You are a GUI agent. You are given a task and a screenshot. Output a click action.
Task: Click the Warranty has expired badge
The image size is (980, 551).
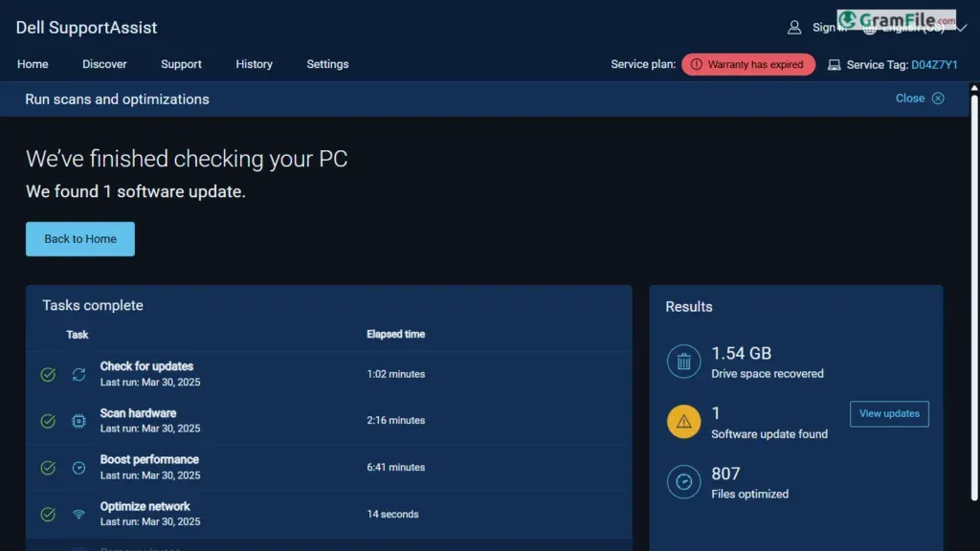748,64
